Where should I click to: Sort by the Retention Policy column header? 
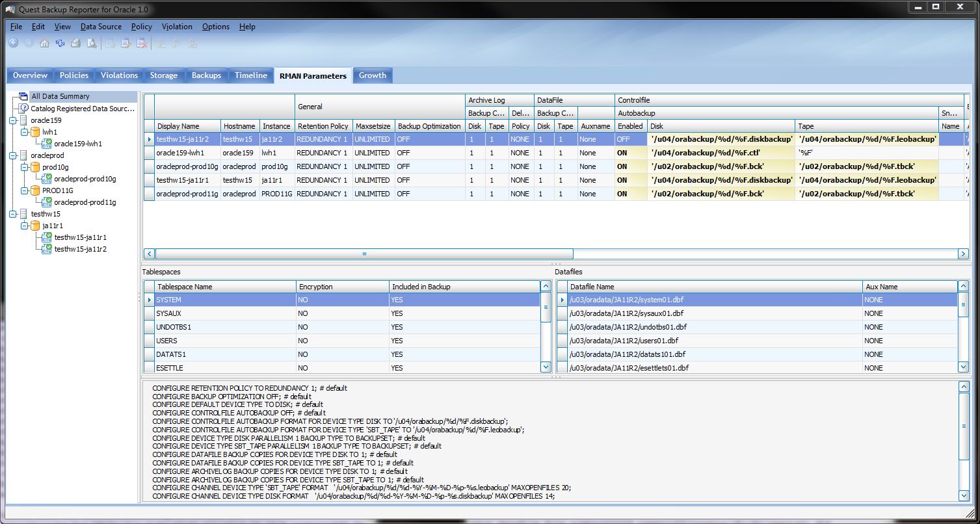(323, 126)
